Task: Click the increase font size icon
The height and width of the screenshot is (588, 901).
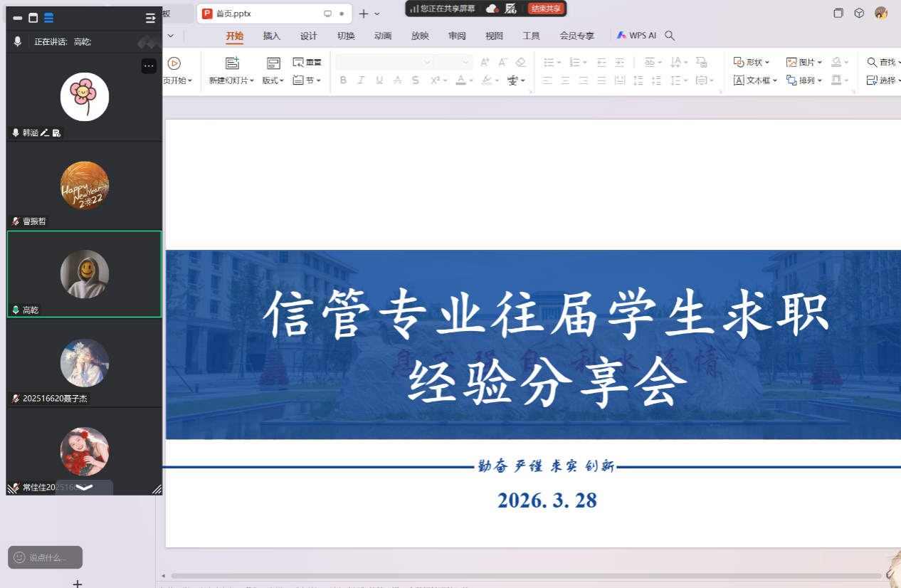Action: pos(485,63)
